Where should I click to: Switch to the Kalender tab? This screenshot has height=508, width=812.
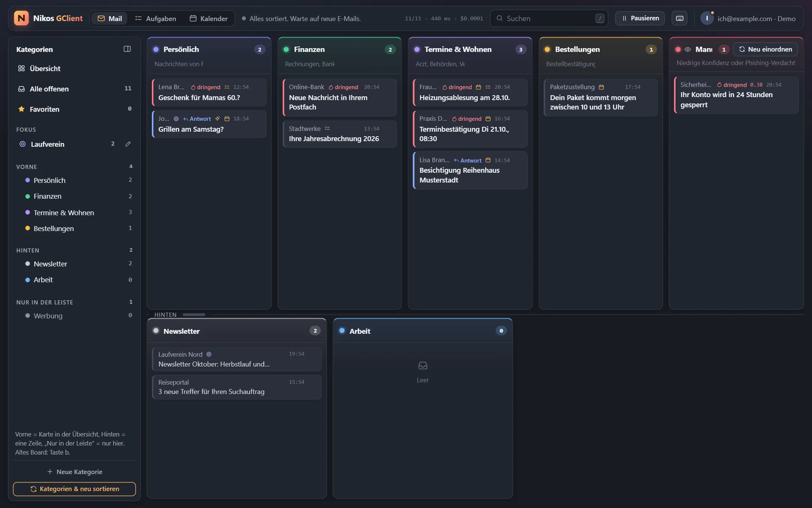(209, 18)
